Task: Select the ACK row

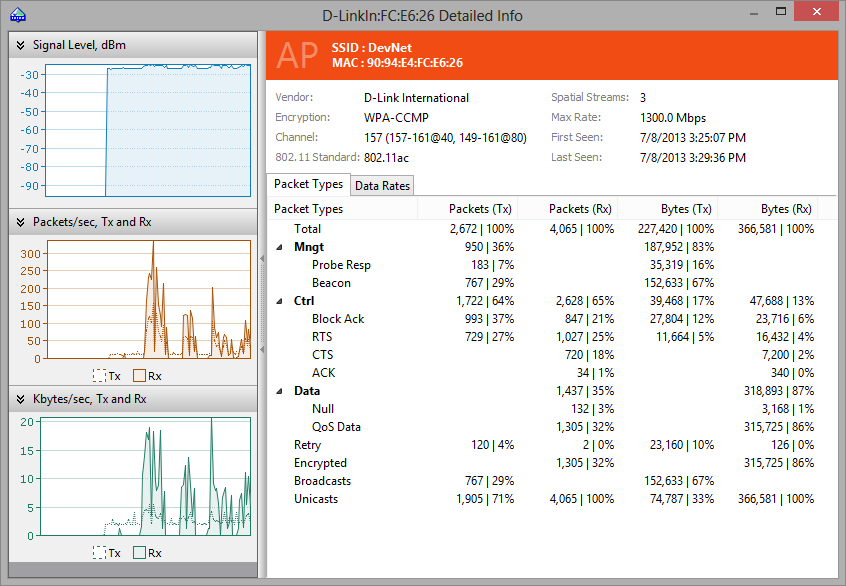Action: click(x=551, y=373)
